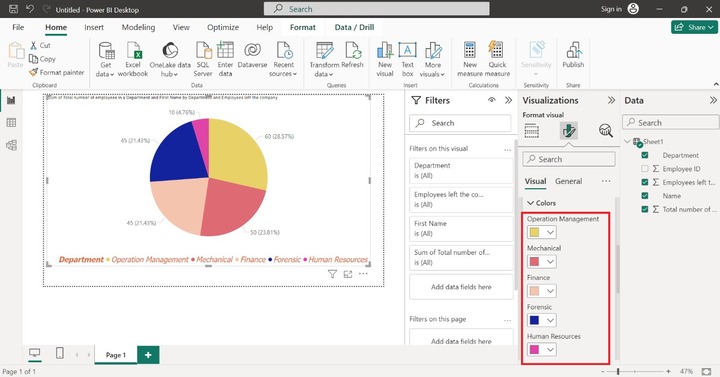
Task: Switch to the Insert ribbon tab
Action: click(x=94, y=28)
